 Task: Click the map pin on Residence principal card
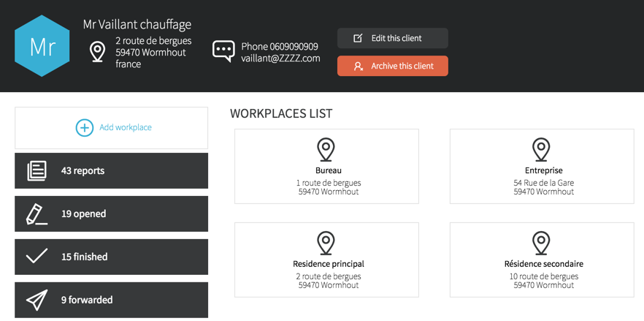tap(326, 243)
